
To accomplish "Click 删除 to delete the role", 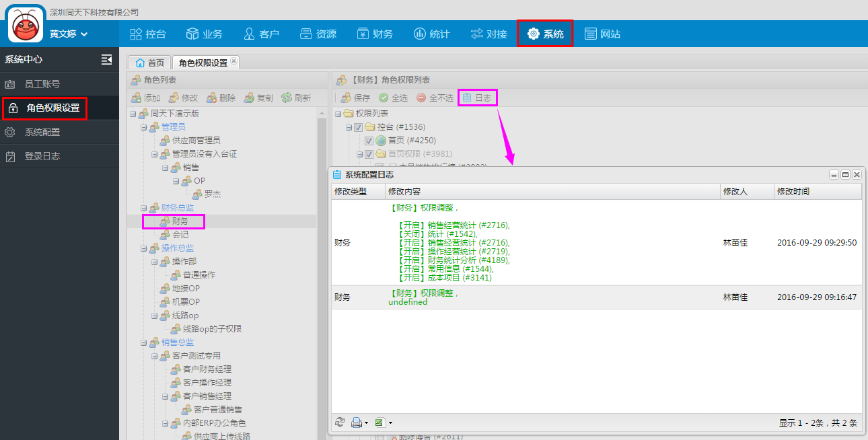I will [x=221, y=98].
